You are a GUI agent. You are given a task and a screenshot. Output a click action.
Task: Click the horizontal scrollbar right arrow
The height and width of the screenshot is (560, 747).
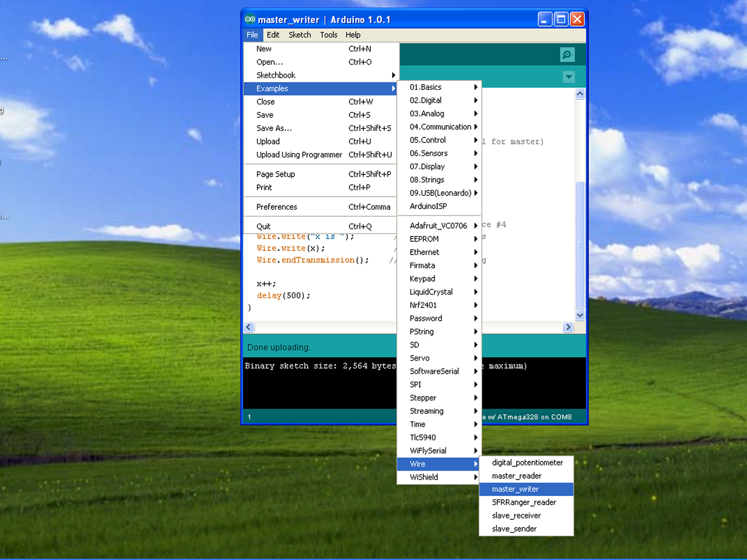tap(568, 327)
